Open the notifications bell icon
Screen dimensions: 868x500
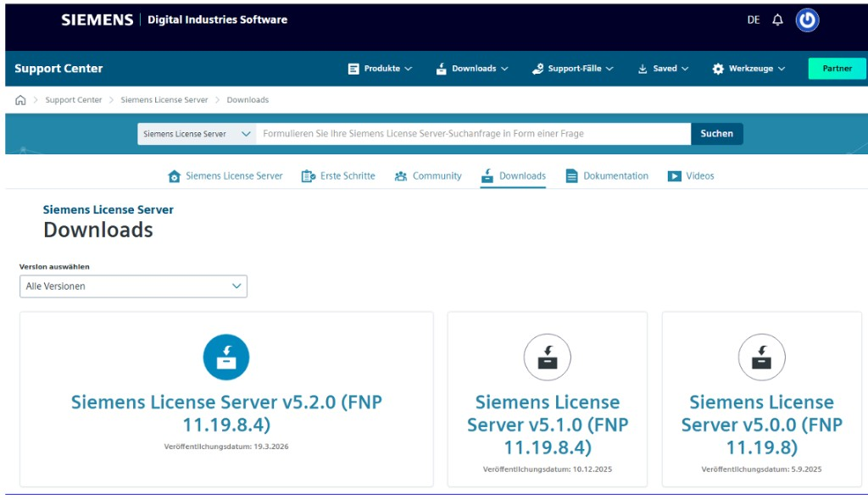coord(778,20)
